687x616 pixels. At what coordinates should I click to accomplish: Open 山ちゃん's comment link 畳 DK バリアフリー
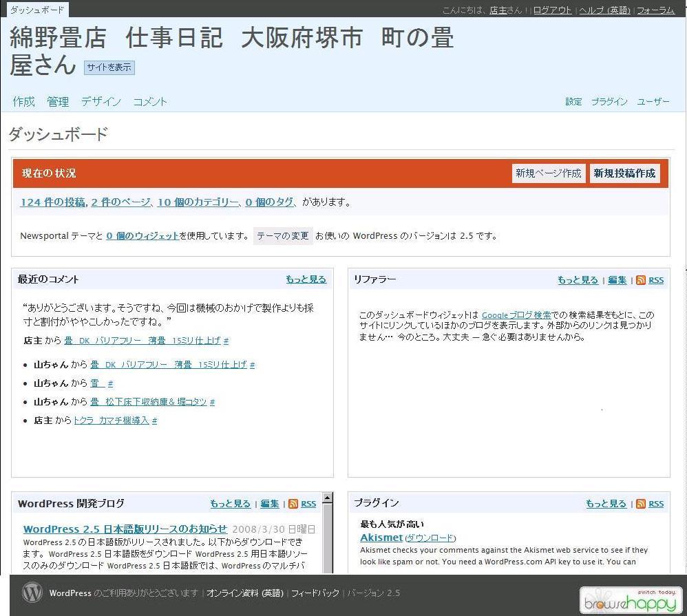tap(169, 365)
